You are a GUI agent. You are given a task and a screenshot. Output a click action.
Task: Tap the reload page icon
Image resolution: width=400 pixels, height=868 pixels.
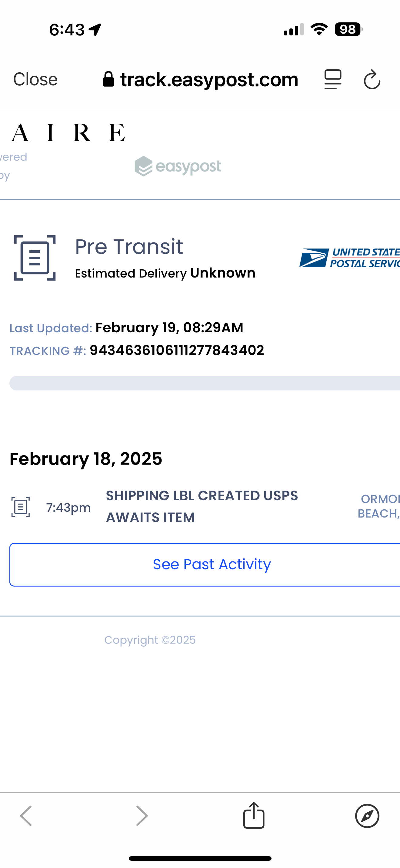[x=372, y=80]
